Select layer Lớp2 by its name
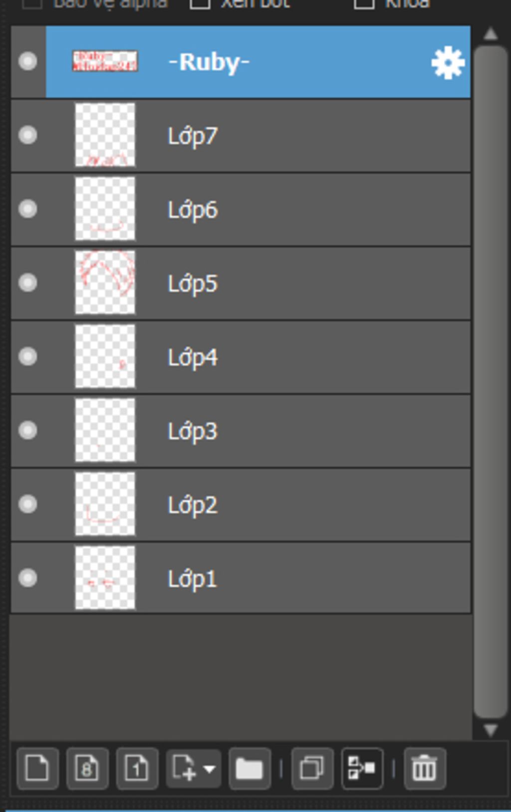The height and width of the screenshot is (812, 511). coord(193,505)
